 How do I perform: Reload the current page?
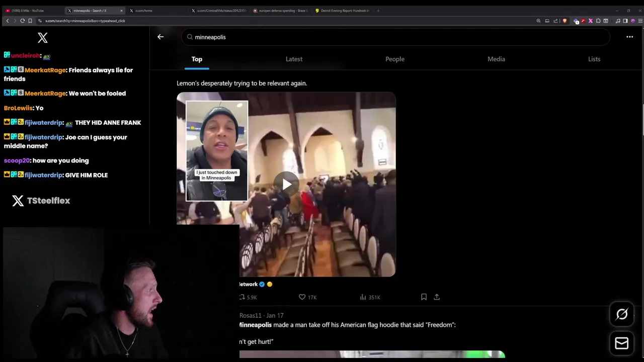(22, 21)
